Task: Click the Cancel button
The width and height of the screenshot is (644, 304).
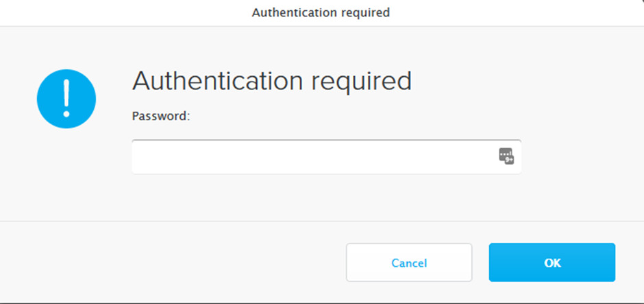Action: (x=409, y=262)
